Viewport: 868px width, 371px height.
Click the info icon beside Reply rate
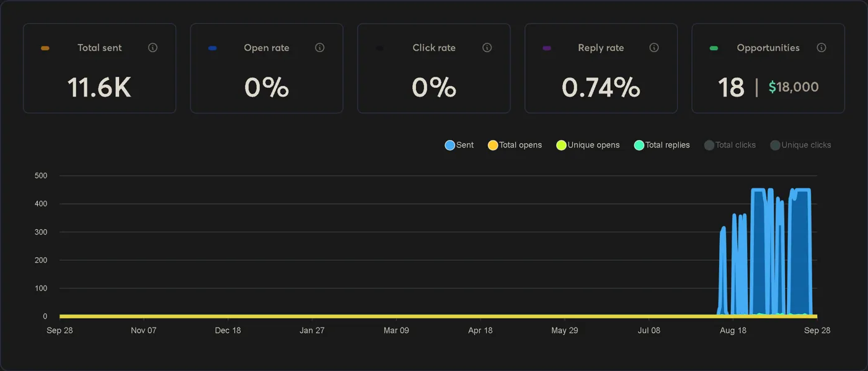pos(654,48)
